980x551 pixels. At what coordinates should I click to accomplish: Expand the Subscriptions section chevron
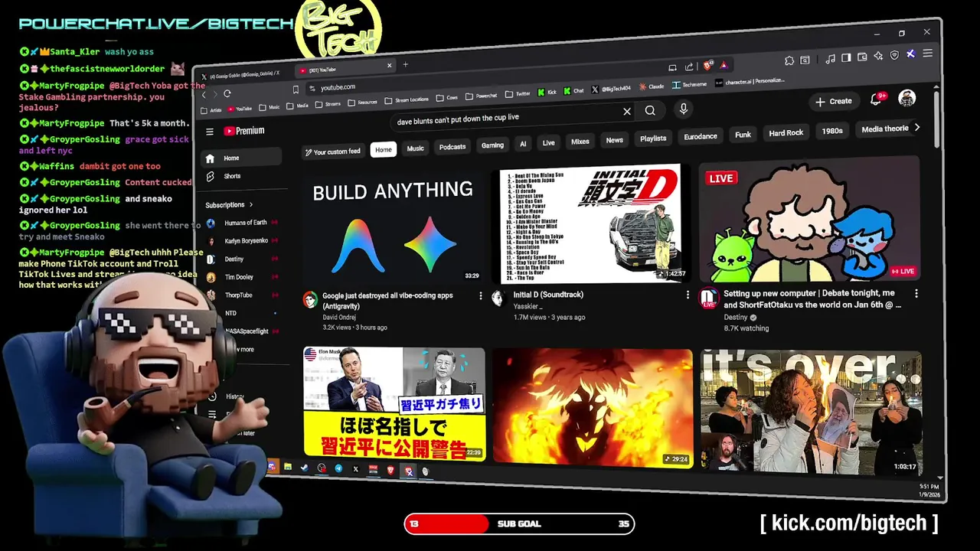[x=250, y=205]
